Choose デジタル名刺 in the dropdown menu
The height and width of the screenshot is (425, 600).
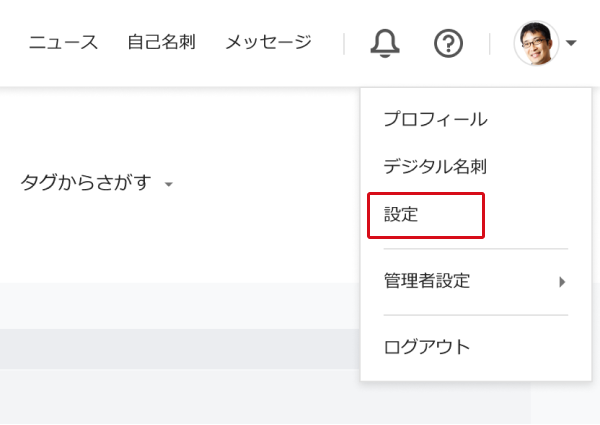[x=435, y=166]
